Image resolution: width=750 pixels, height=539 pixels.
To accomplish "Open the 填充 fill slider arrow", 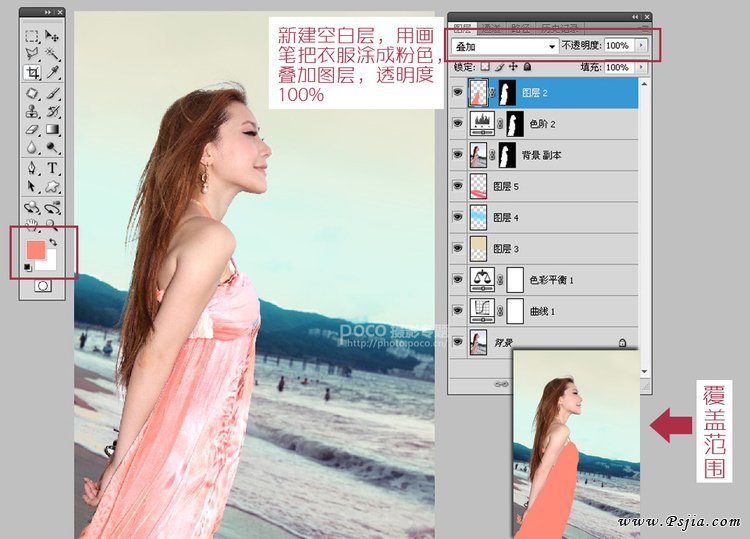I will [x=641, y=68].
